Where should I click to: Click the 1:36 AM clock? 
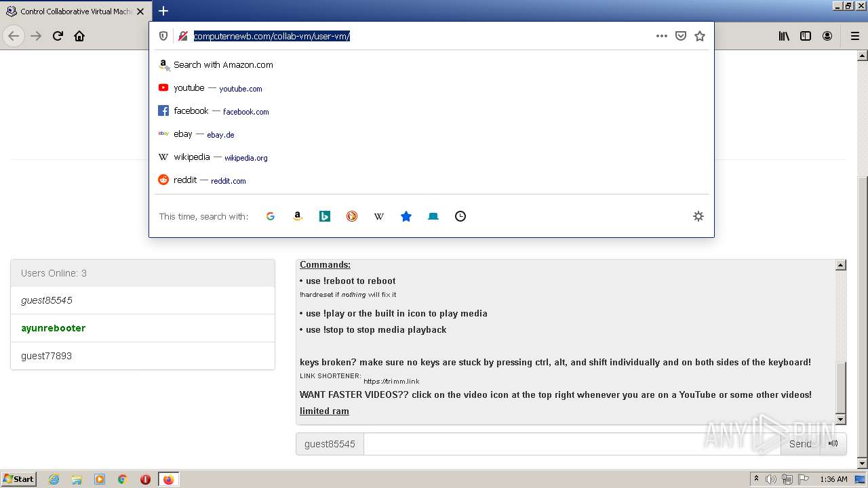tap(833, 479)
